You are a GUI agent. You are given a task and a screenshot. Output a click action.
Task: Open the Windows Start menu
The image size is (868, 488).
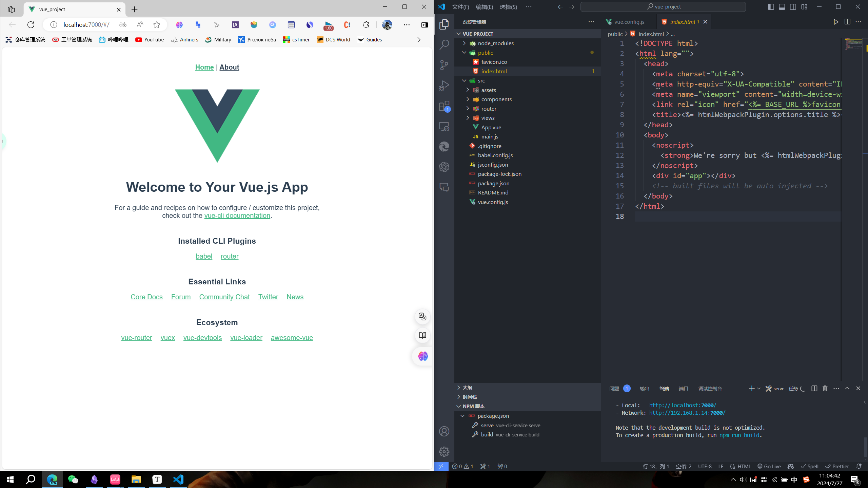click(x=10, y=480)
